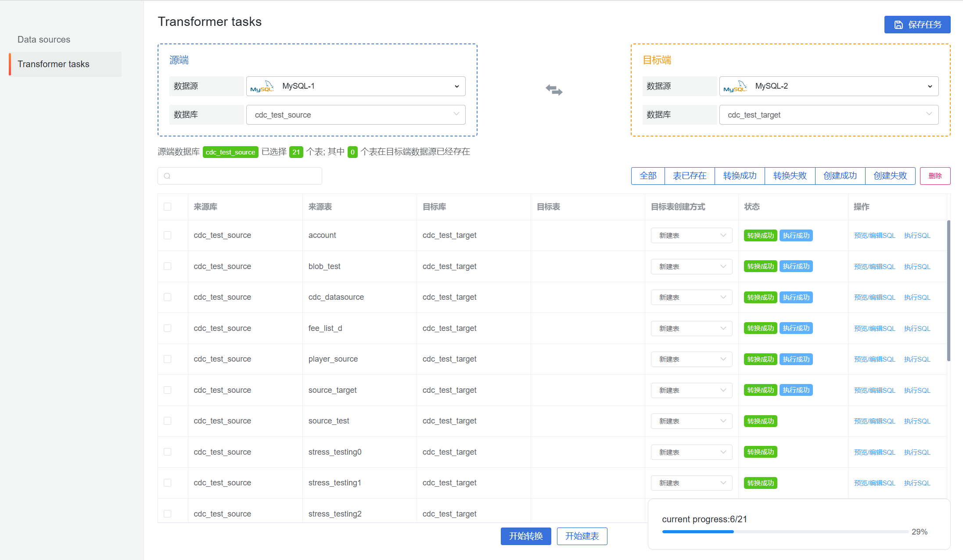
Task: Click the current progress bar
Action: [x=785, y=531]
